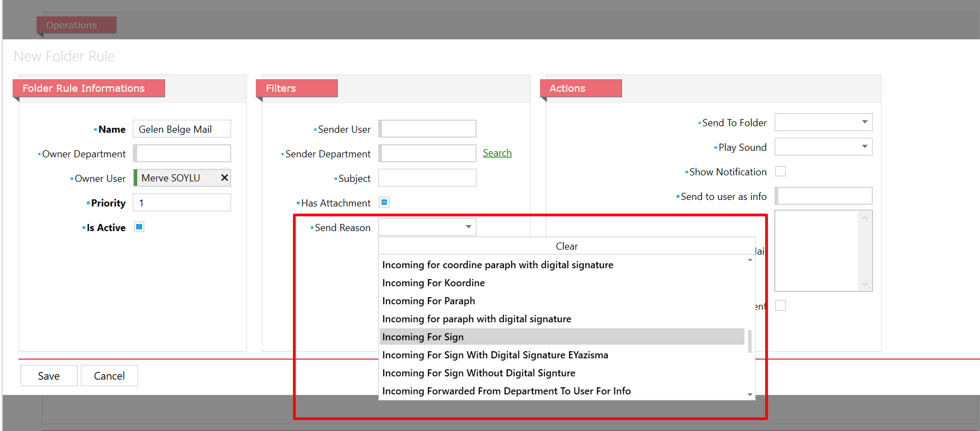Choose Incoming For Paraph from list
The height and width of the screenshot is (431, 980).
[429, 301]
